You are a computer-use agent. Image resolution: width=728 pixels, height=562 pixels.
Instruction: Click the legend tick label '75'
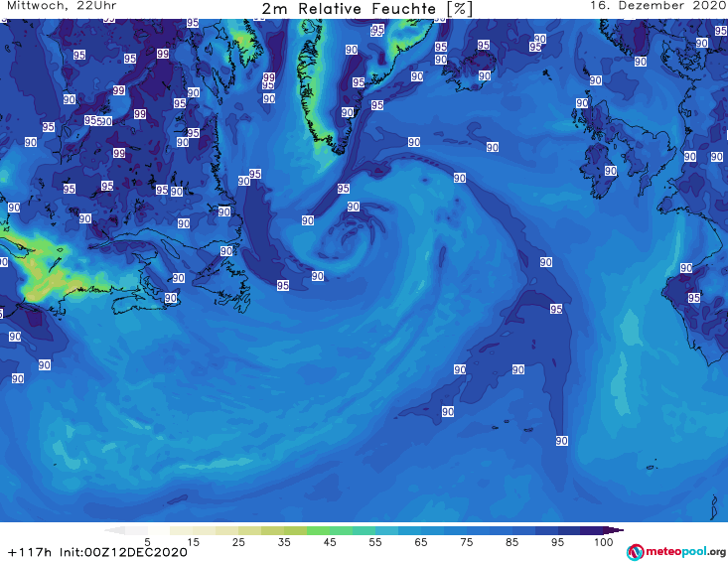[466, 541]
